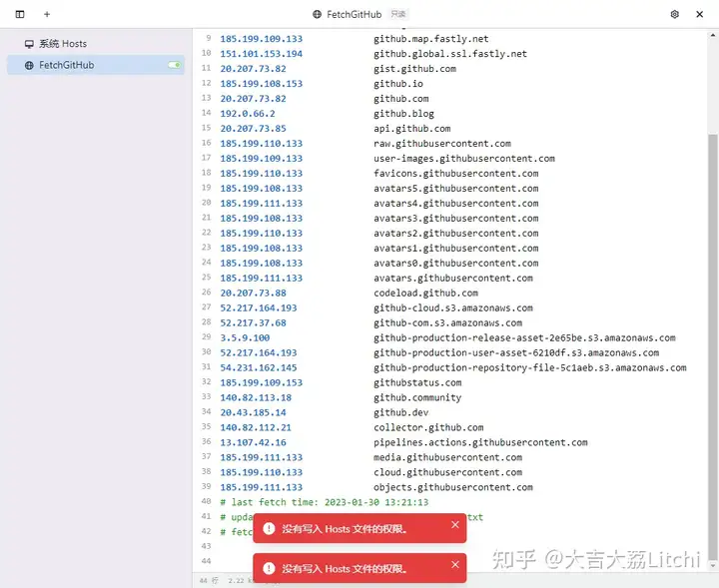Toggle the left sidebar panel icon
Image resolution: width=719 pixels, height=588 pixels.
point(20,14)
